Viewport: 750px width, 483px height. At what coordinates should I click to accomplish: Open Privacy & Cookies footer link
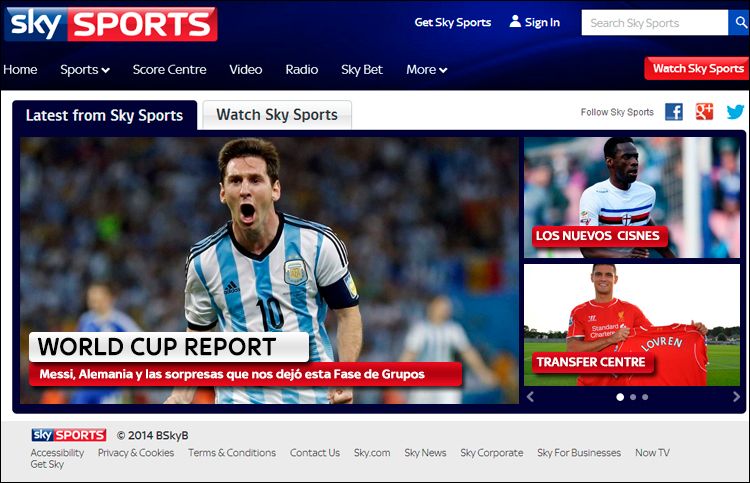click(136, 452)
